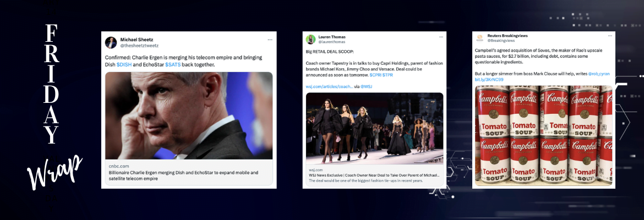Open more options on Michael Sheetz's tweet
This screenshot has height=220, width=644.
[270, 40]
